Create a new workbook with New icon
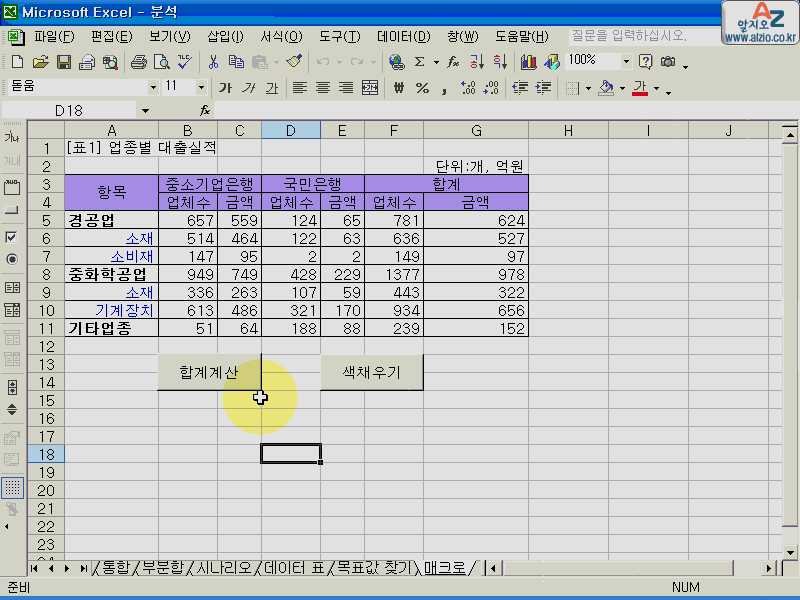 (x=17, y=62)
